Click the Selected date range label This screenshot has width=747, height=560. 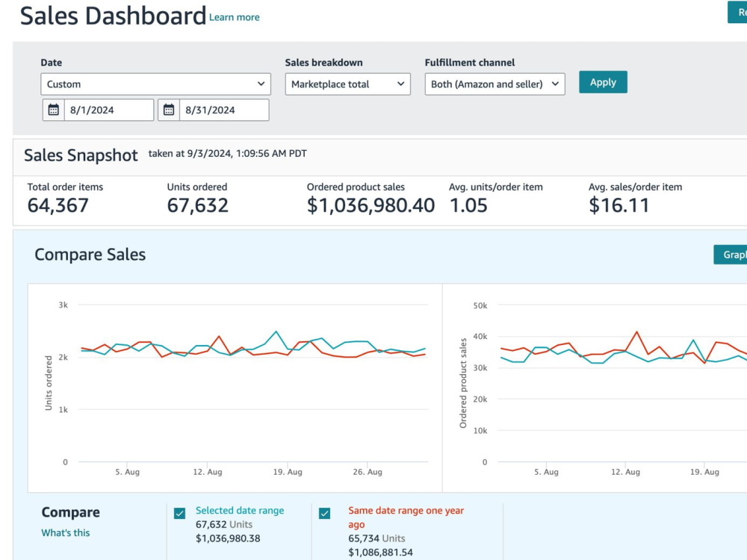pos(240,511)
